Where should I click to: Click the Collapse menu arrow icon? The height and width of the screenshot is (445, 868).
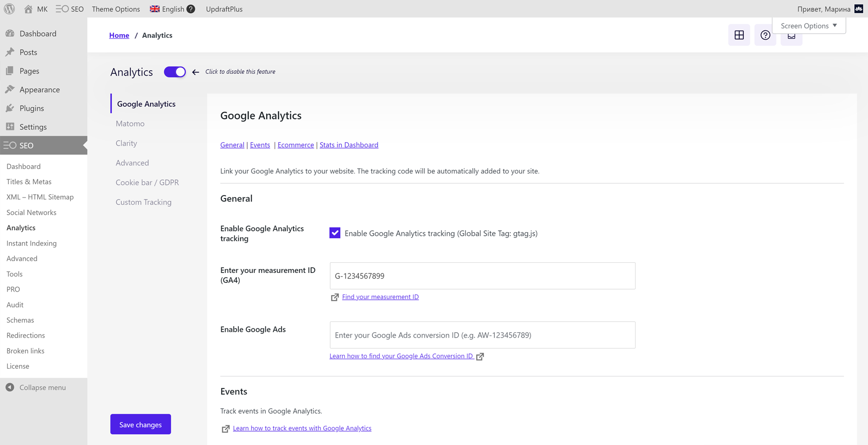click(x=10, y=387)
